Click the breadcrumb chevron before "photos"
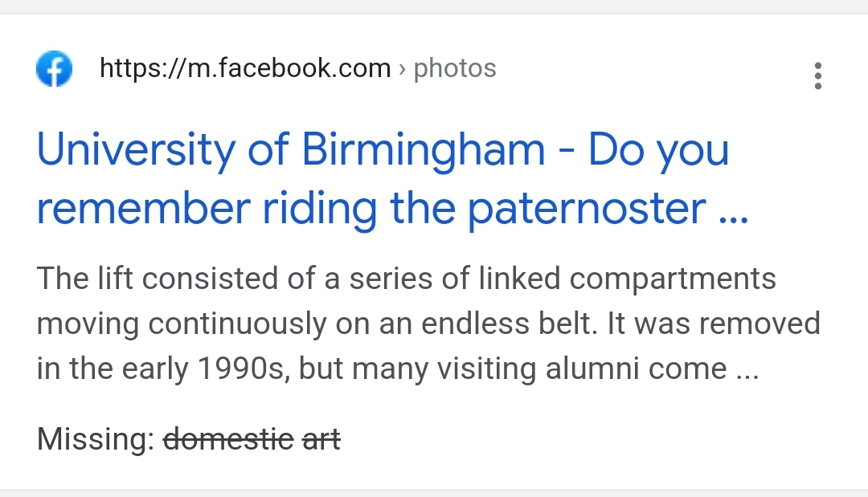This screenshot has height=497, width=868. click(402, 70)
